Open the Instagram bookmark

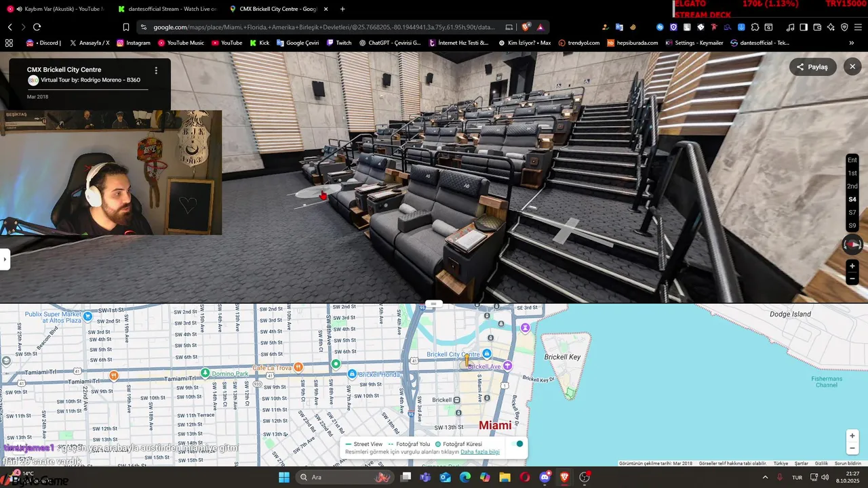[x=134, y=43]
